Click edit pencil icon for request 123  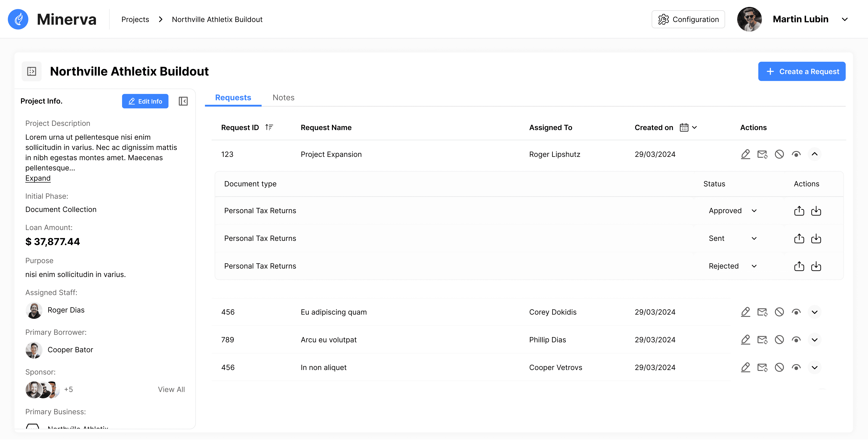point(745,154)
